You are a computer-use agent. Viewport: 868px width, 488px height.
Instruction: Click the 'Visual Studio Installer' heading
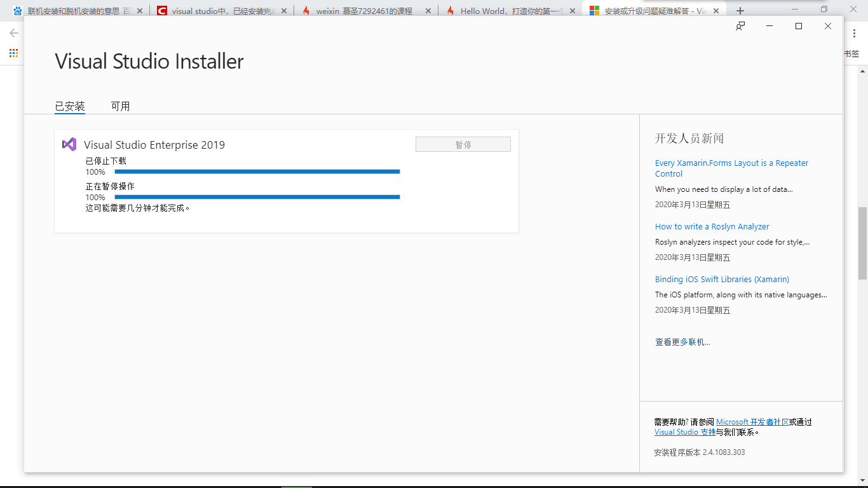click(149, 62)
